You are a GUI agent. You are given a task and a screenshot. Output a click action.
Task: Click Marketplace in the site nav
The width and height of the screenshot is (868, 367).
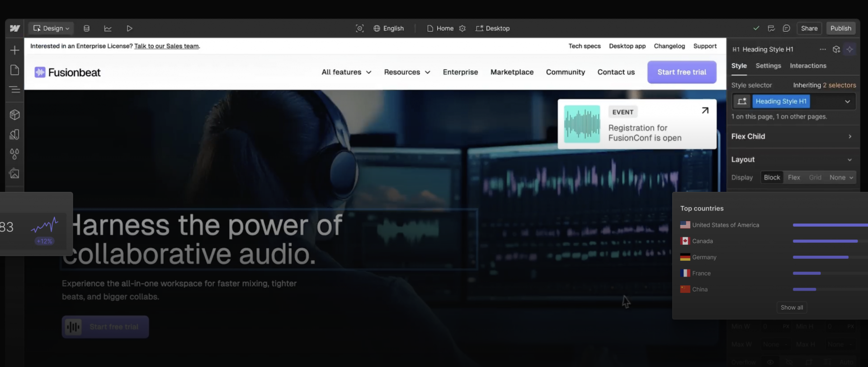pyautogui.click(x=512, y=72)
